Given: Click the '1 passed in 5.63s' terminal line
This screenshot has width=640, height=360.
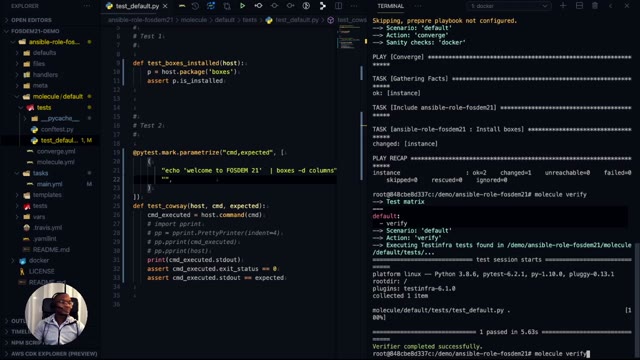Looking at the screenshot, I should 509,332.
